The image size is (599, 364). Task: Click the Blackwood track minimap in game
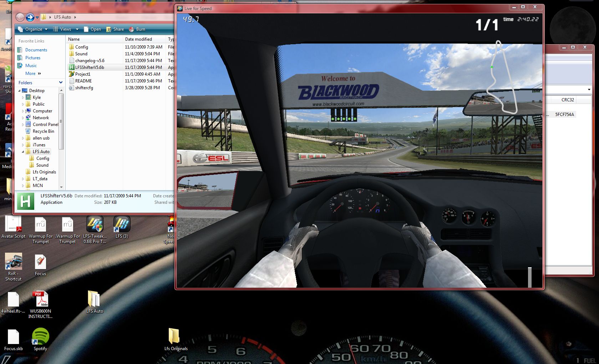[502, 77]
